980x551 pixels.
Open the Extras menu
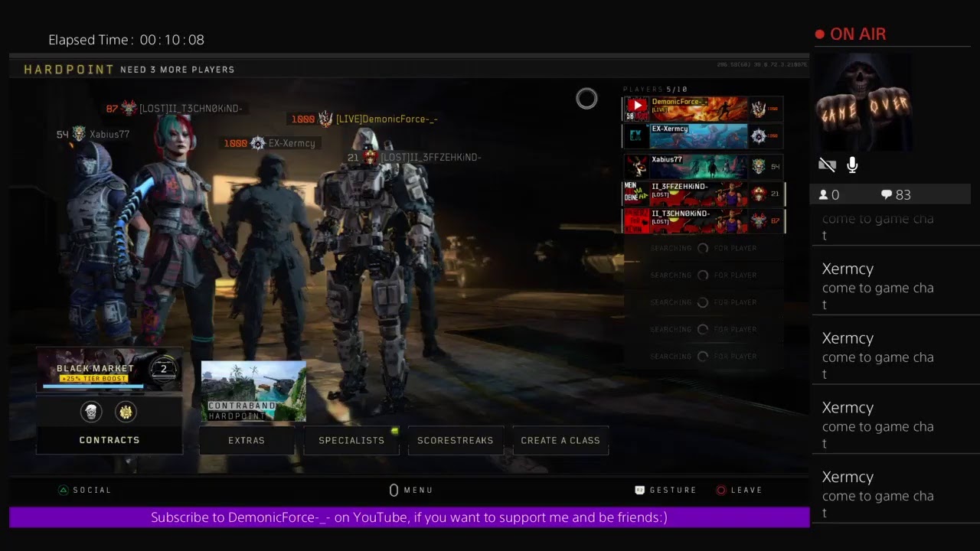coord(247,440)
